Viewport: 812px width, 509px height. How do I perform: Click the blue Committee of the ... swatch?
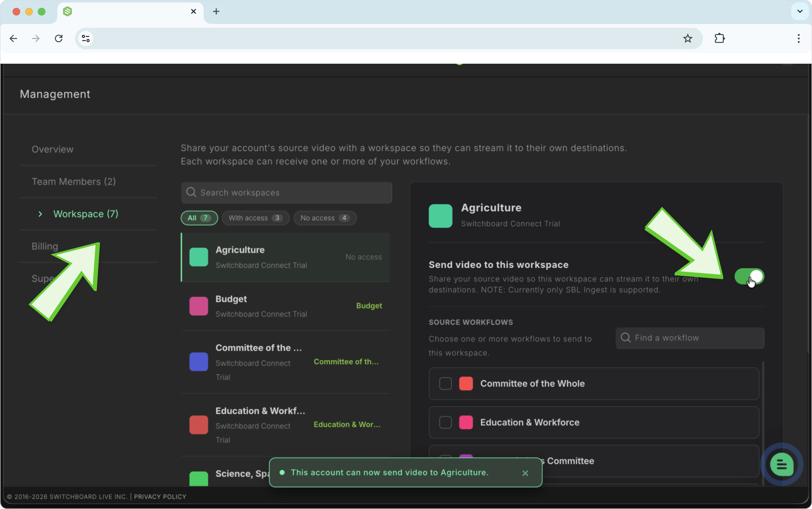tap(199, 362)
